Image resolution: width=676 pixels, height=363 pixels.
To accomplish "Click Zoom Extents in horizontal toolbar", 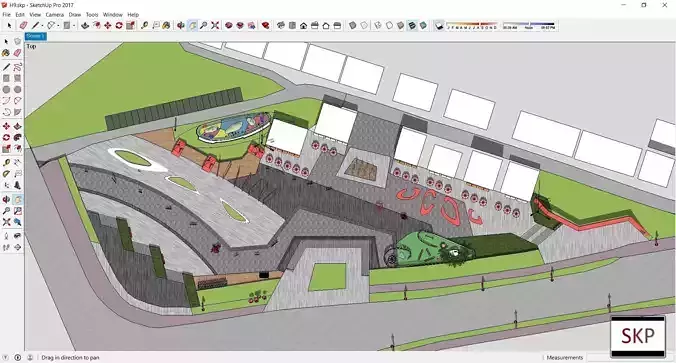I will [x=215, y=25].
